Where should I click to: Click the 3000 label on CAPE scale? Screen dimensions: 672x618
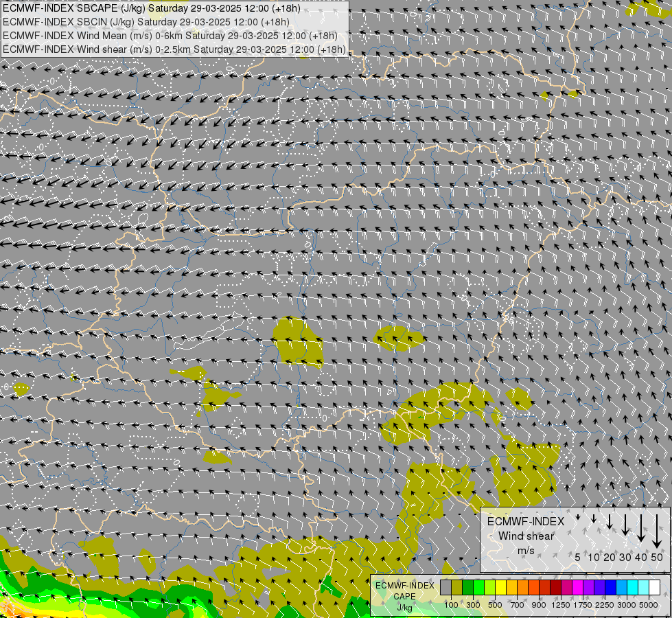(x=627, y=605)
